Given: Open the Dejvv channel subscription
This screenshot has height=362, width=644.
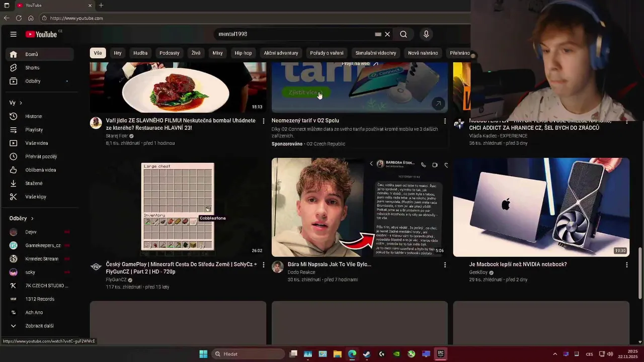Looking at the screenshot, I should click(x=40, y=232).
